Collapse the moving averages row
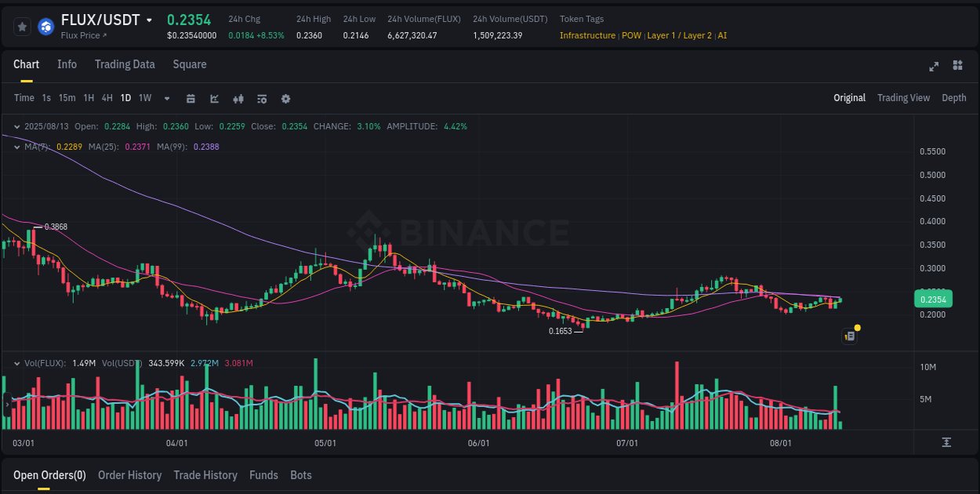980x494 pixels. pos(16,146)
